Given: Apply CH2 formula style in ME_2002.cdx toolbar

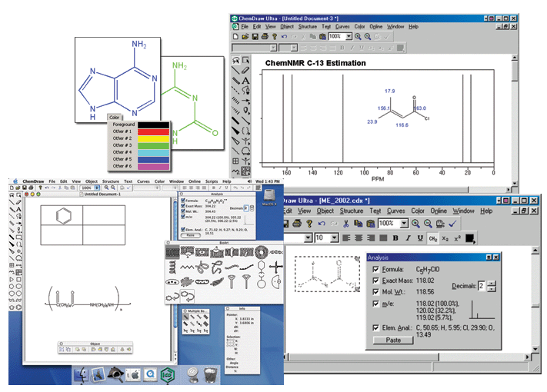Looking at the screenshot, I should coord(433,238).
